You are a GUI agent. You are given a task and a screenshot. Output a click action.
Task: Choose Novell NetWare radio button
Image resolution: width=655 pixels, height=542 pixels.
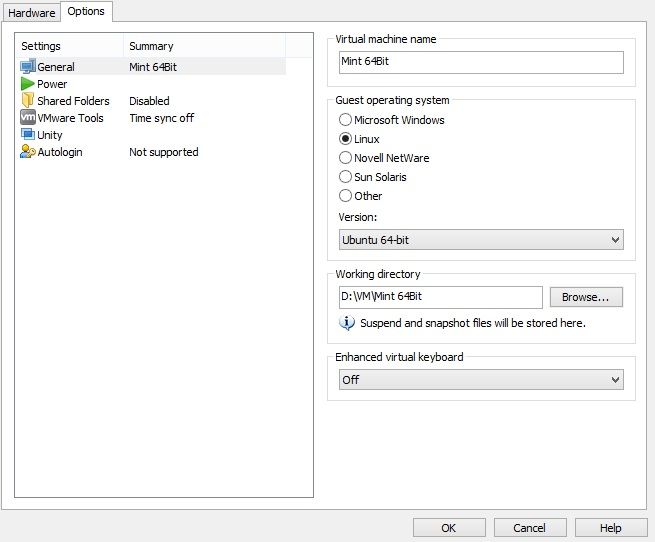345,158
